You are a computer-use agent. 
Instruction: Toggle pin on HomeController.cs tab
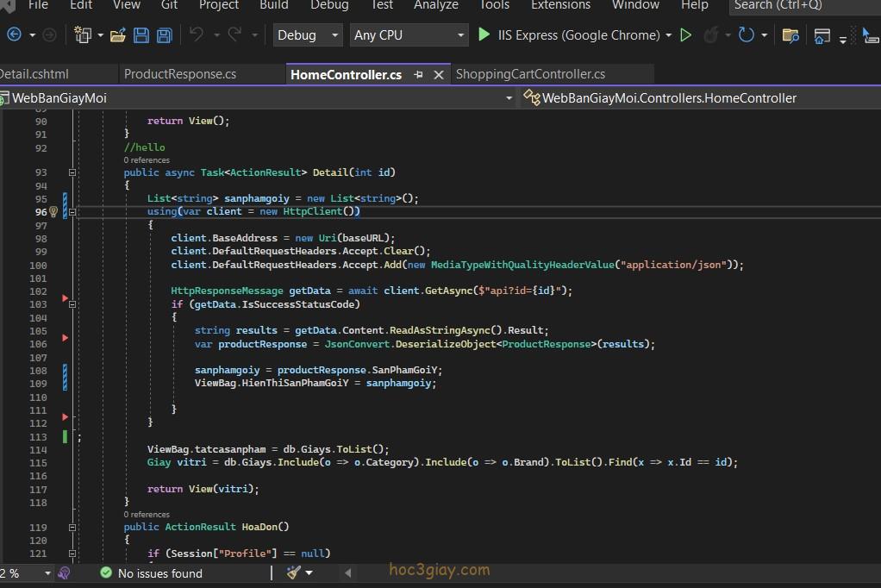click(x=419, y=74)
